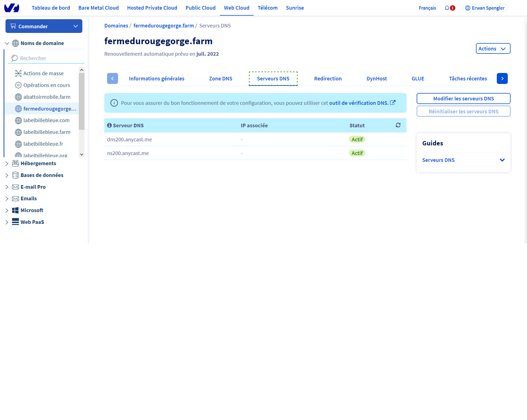The width and height of the screenshot is (527, 420).
Task: Open the notifications bell icon
Action: [447, 8]
